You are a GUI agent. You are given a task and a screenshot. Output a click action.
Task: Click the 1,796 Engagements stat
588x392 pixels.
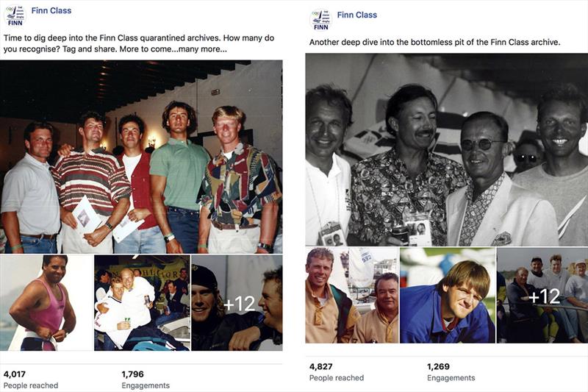tap(145, 379)
